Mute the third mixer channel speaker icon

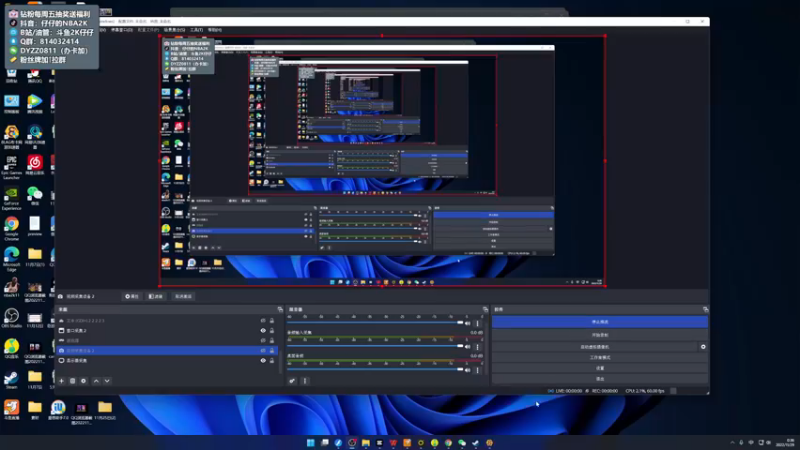[467, 370]
